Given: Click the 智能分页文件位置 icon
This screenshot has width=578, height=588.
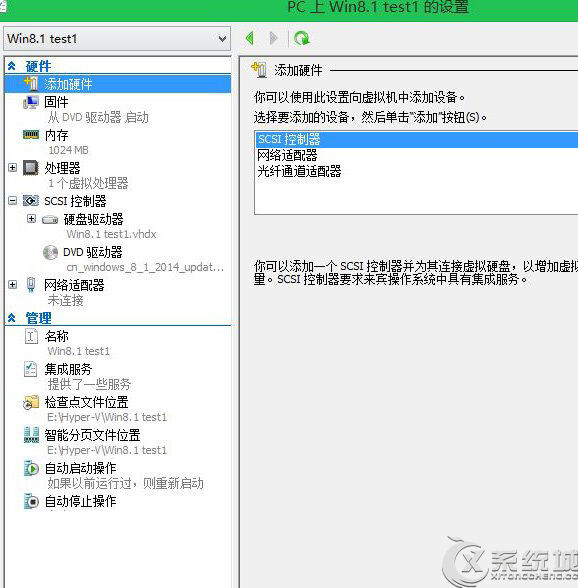Looking at the screenshot, I should click(x=31, y=435).
